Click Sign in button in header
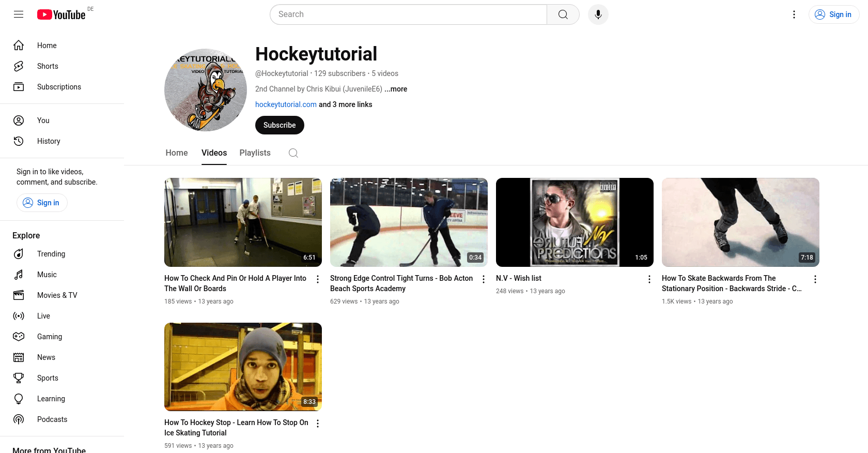 [833, 14]
